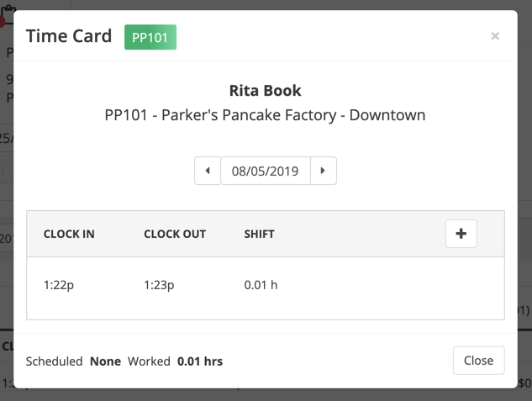Click the Scheduled label in footer
Screen dimensions: 532x401
click(54, 361)
